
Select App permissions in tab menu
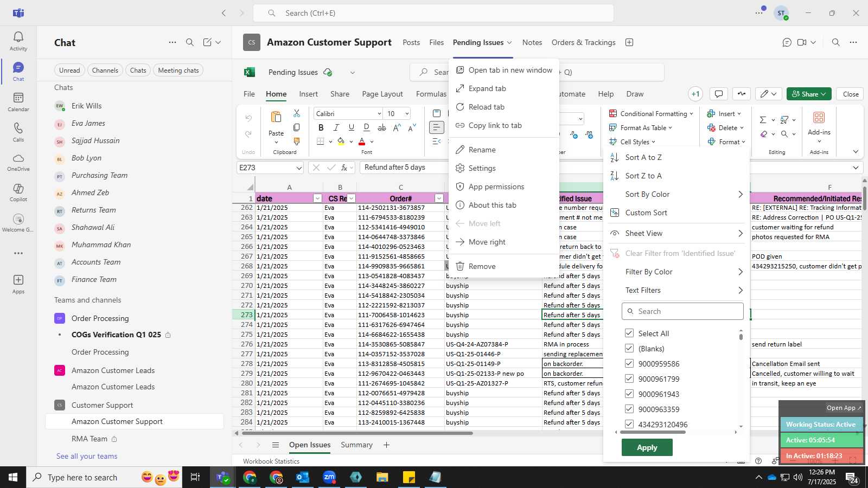[x=504, y=187]
